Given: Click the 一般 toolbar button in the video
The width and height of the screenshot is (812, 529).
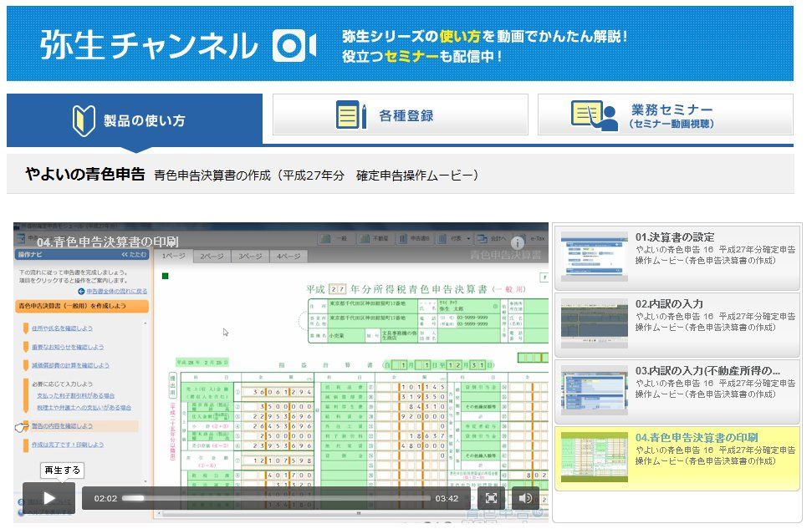Looking at the screenshot, I should (x=334, y=238).
